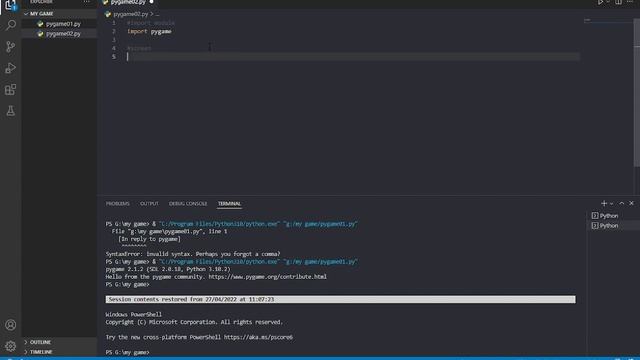Screen dimensions: 640x360
Task: Click the 'SyntaxError: invalid syntax' line
Action: [x=193, y=254]
